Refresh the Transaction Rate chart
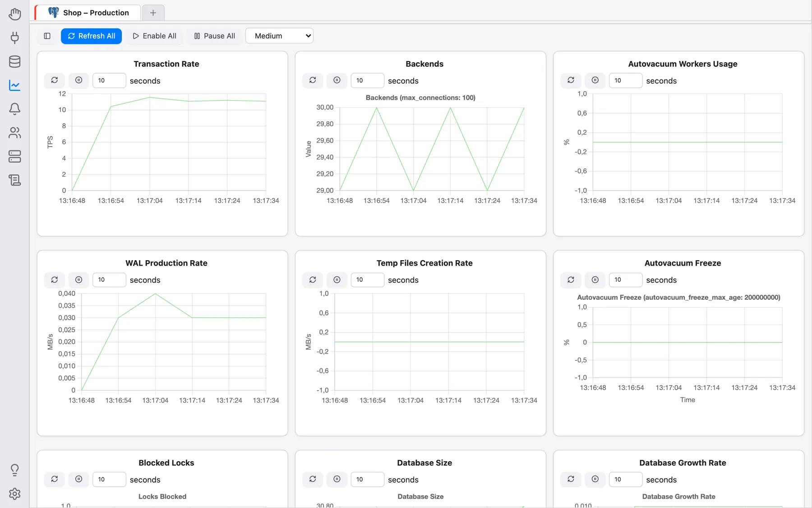Viewport: 812px width, 508px height. coord(55,80)
